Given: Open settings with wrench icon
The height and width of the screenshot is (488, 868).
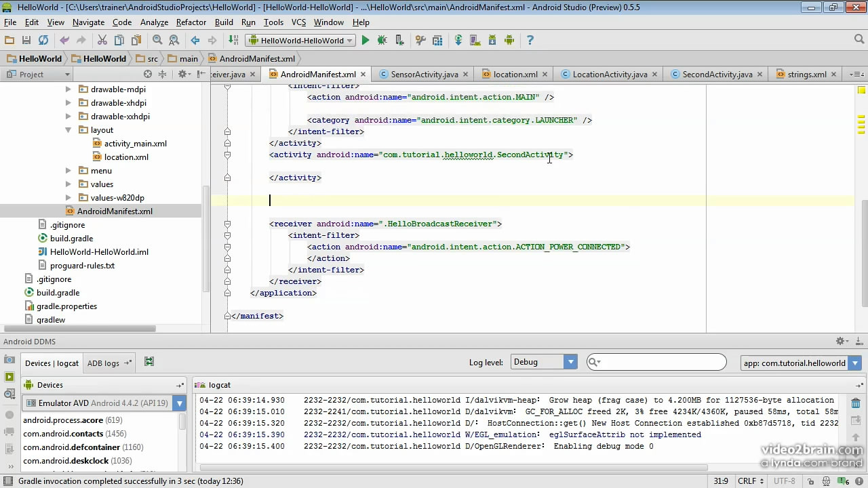Looking at the screenshot, I should [420, 40].
